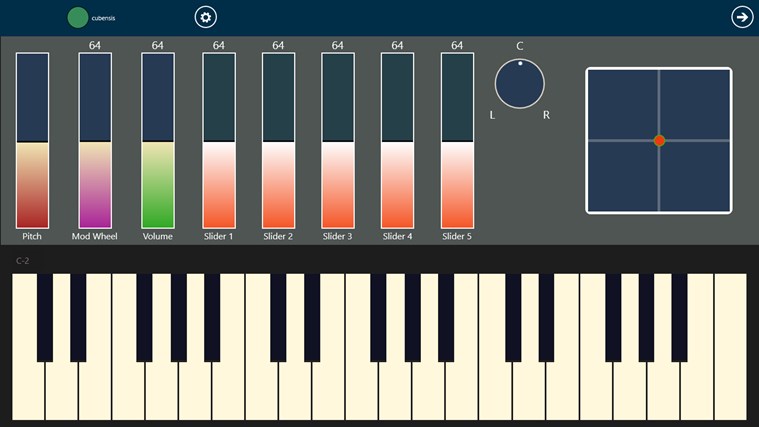Click on the Slider 4 control
759x427 pixels.
click(x=397, y=140)
